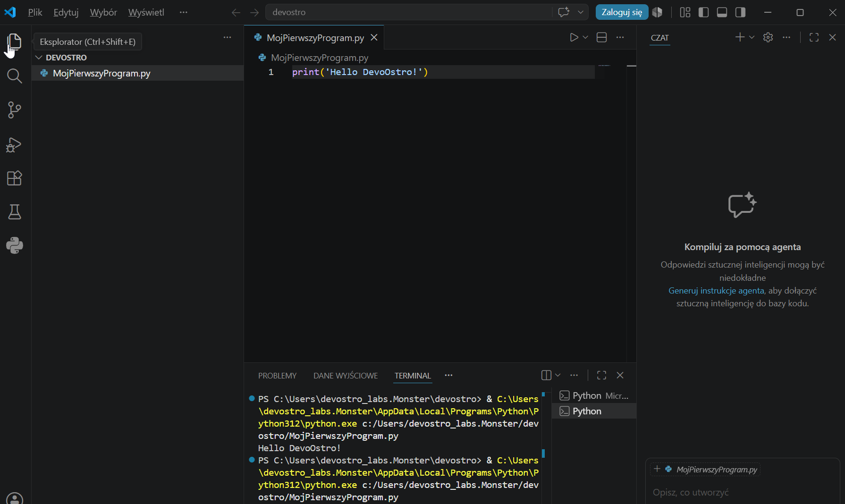This screenshot has width=845, height=504.
Task: Open the run button dropdown arrow
Action: point(585,37)
